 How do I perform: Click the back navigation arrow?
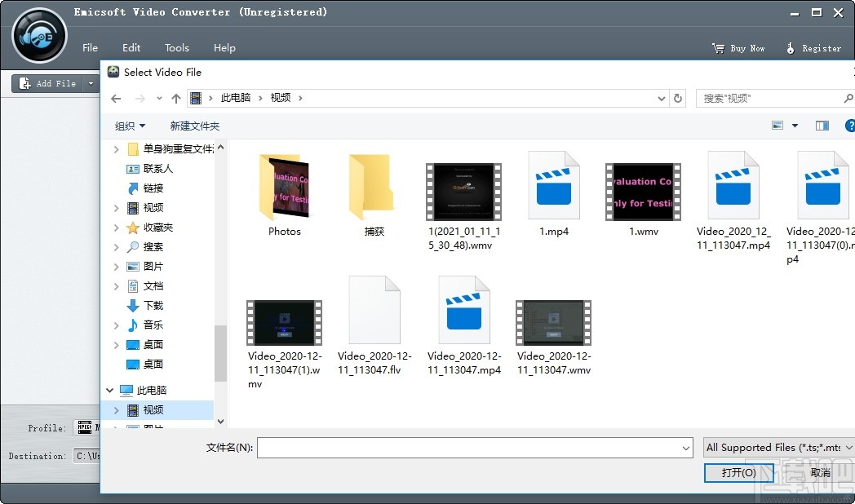pos(116,97)
